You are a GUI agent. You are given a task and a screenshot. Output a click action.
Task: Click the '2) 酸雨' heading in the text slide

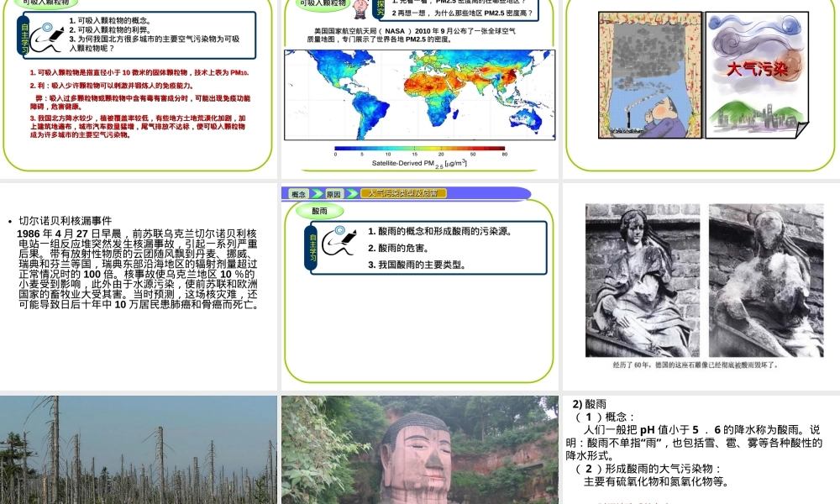[590, 404]
